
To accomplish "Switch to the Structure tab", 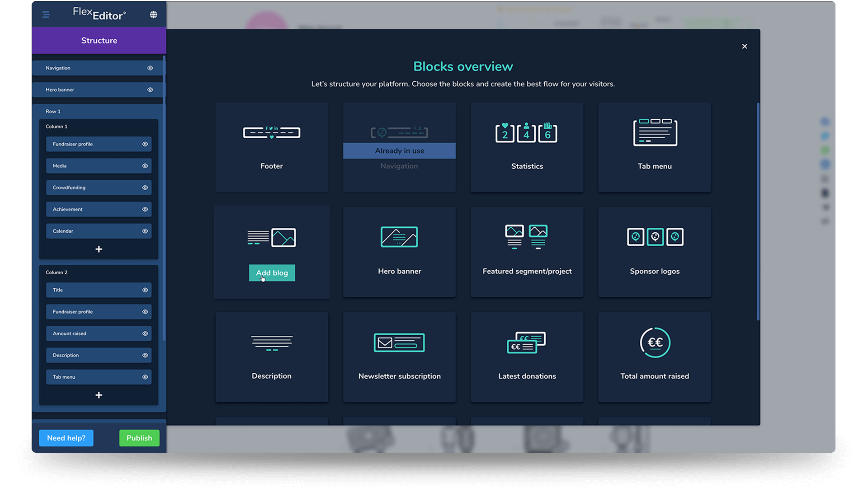I will point(99,41).
